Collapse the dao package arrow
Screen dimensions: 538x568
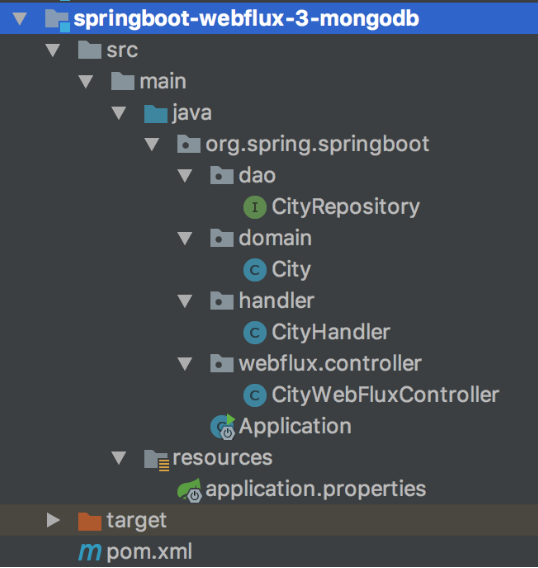(185, 176)
